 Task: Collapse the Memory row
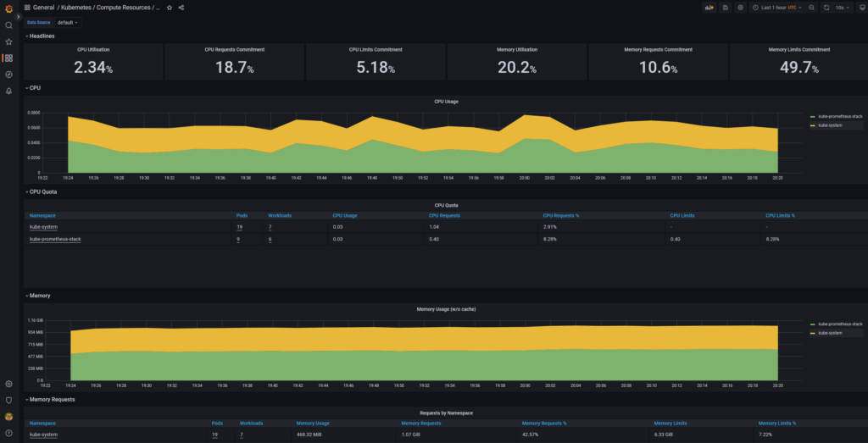pyautogui.click(x=37, y=296)
